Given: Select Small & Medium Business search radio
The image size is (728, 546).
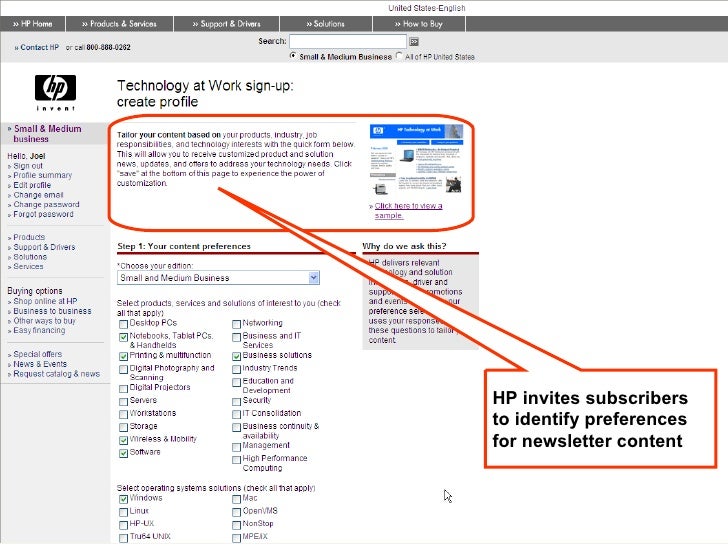Looking at the screenshot, I should (293, 56).
